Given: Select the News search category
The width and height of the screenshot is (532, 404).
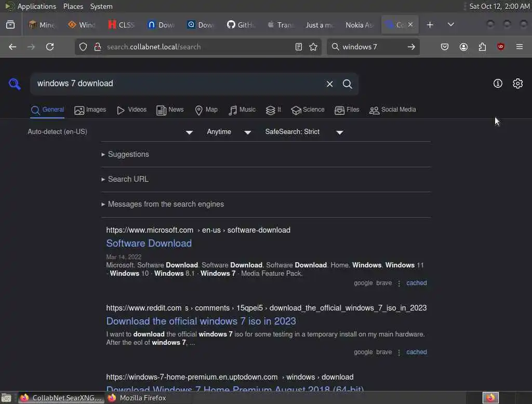Looking at the screenshot, I should click(170, 110).
